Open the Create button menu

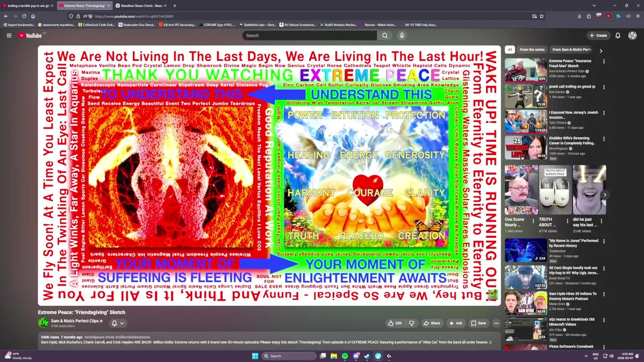point(598,35)
